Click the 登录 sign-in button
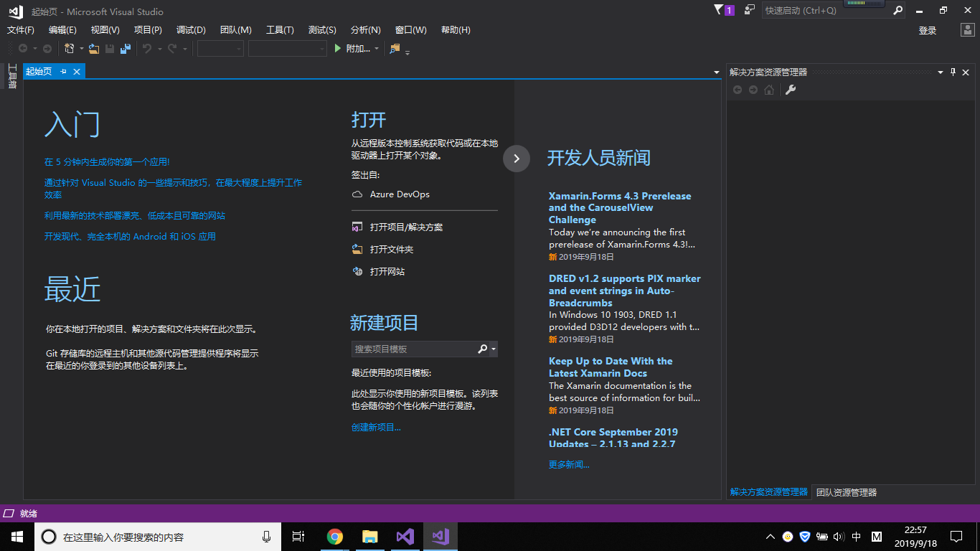The width and height of the screenshot is (980, 551). 928,30
